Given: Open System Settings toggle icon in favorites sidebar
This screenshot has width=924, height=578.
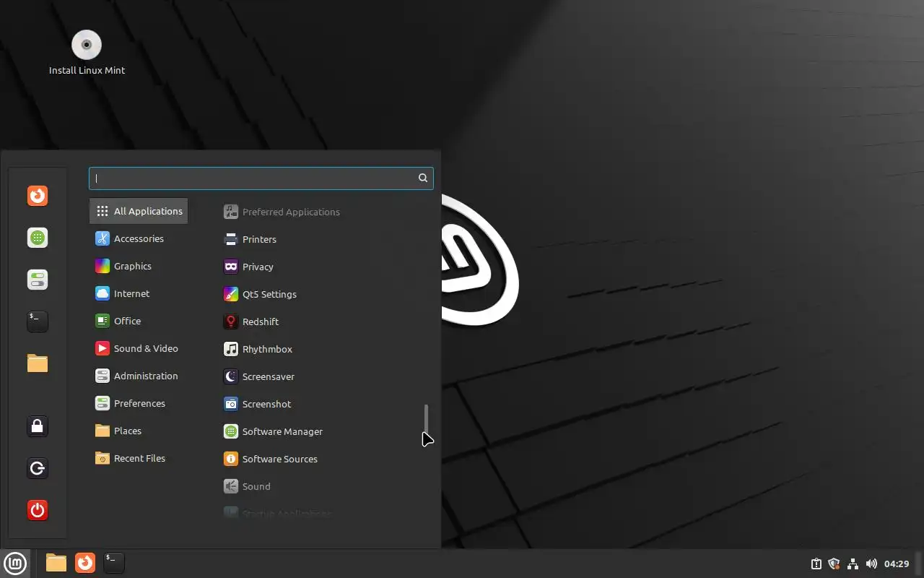Looking at the screenshot, I should (38, 280).
